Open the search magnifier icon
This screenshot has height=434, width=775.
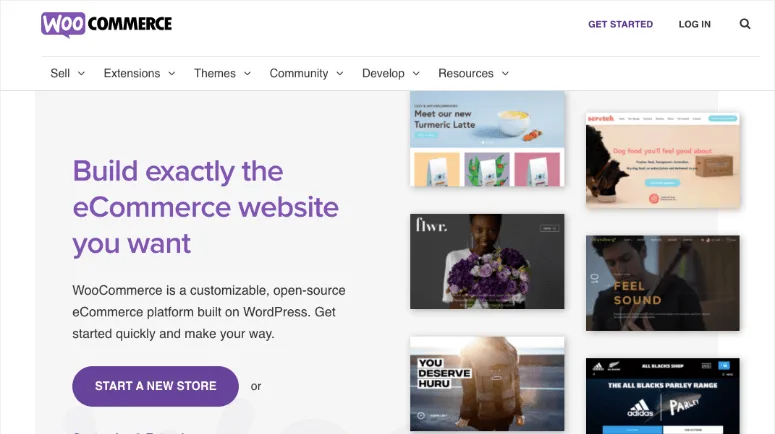[745, 24]
